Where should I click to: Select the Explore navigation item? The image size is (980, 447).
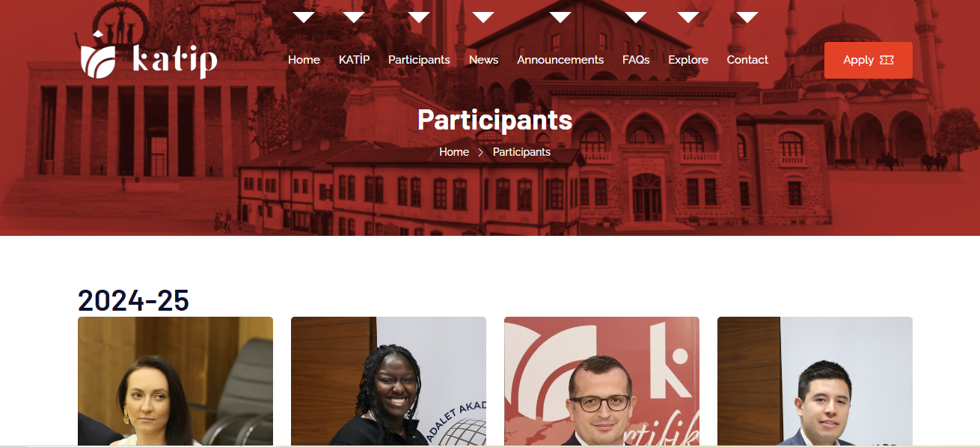(x=688, y=60)
